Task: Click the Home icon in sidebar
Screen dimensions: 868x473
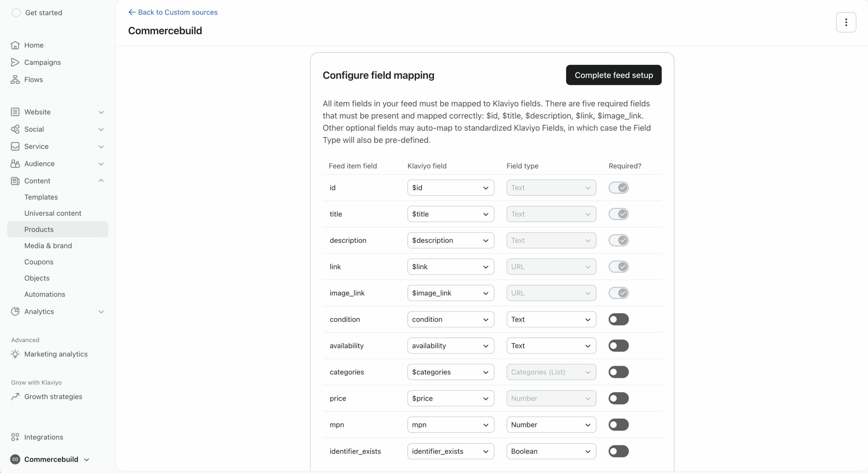Action: [x=15, y=45]
